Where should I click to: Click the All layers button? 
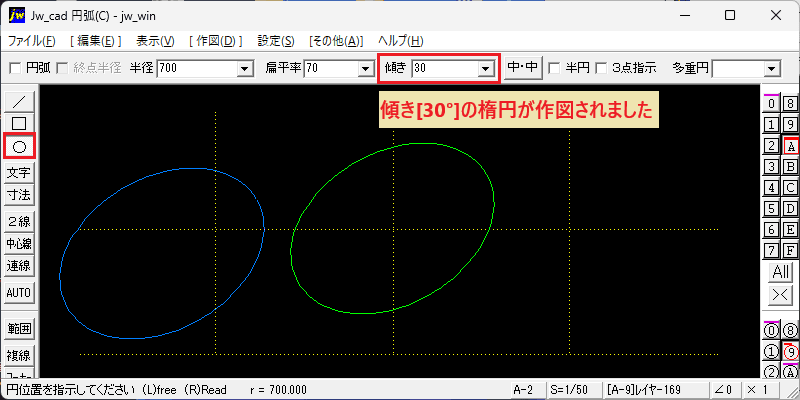(x=781, y=272)
